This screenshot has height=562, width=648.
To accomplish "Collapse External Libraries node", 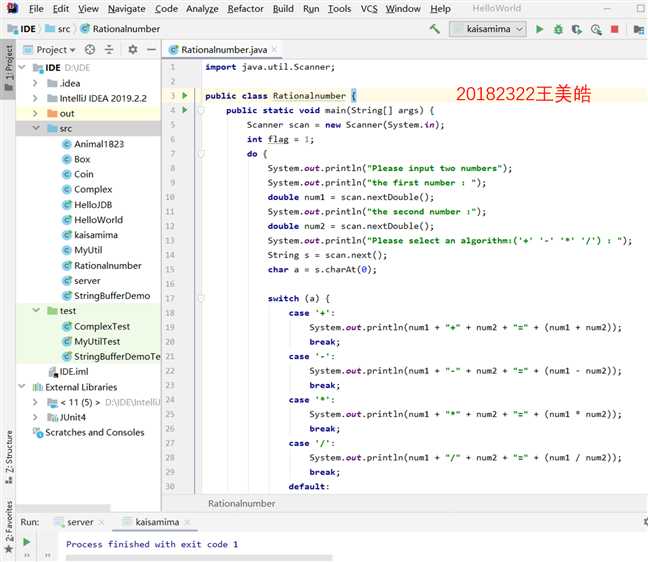I will click(x=22, y=387).
